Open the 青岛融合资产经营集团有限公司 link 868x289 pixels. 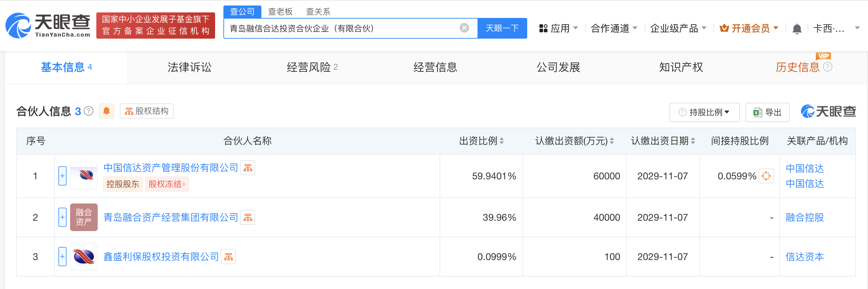171,218
